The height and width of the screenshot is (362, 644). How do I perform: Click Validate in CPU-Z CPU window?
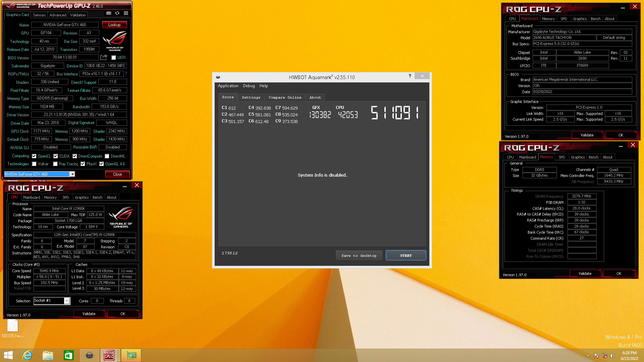89,314
